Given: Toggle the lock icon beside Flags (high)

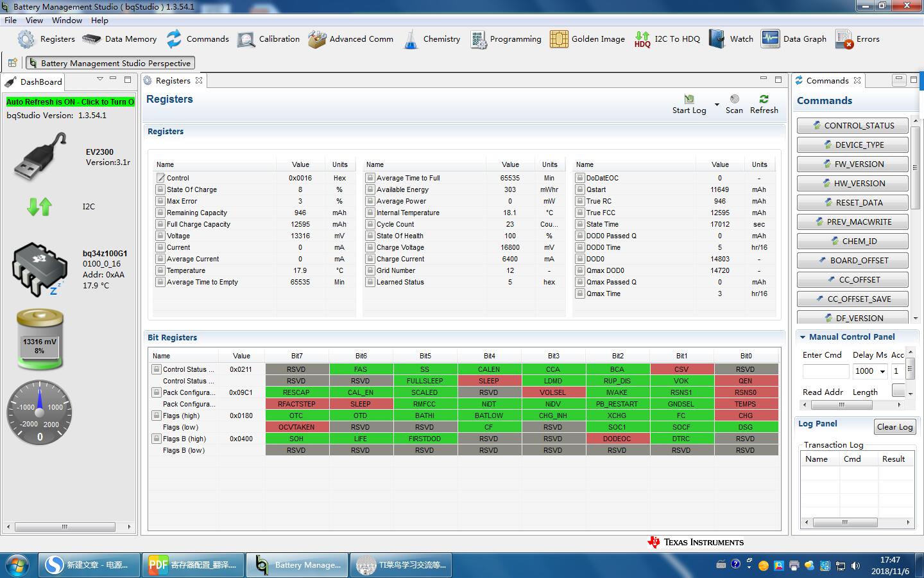Looking at the screenshot, I should point(156,416).
